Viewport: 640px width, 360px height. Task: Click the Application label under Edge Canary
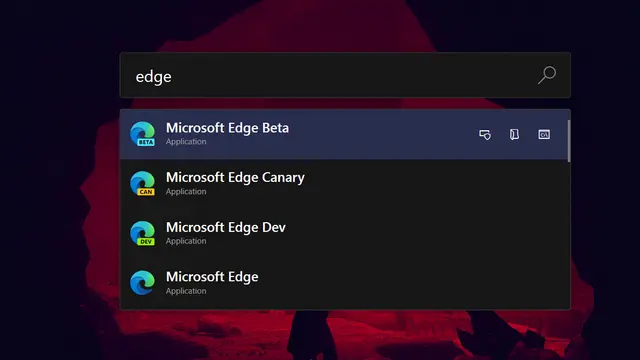(x=186, y=191)
